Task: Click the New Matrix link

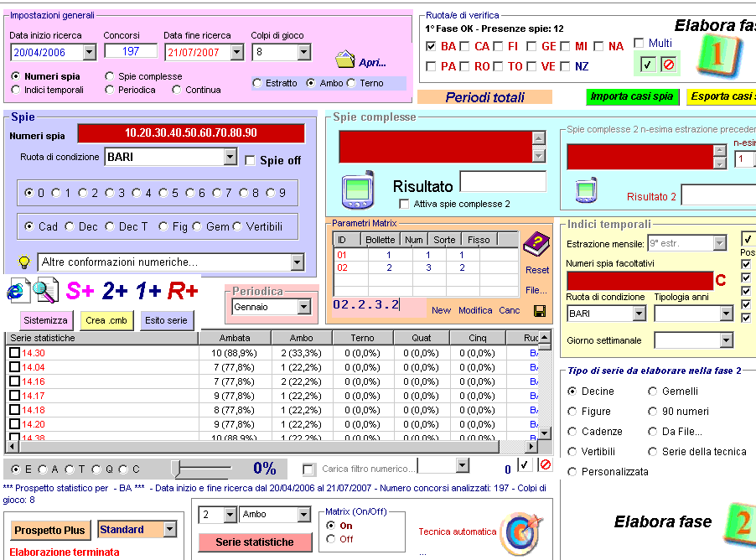Action: [x=441, y=310]
